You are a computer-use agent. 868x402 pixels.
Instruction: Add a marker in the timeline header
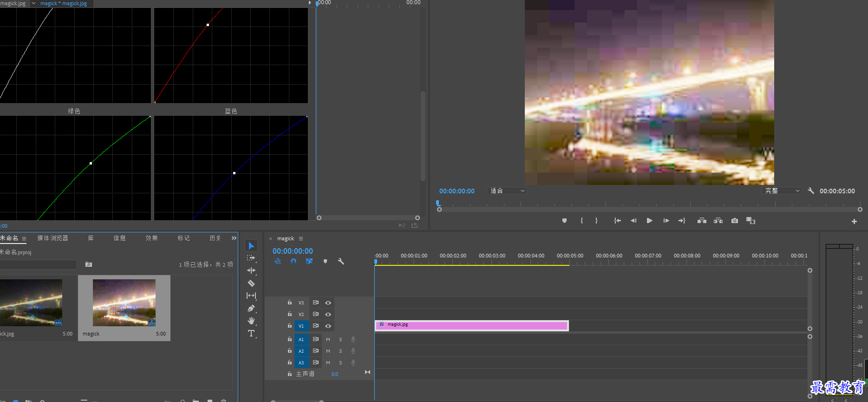[x=325, y=261]
